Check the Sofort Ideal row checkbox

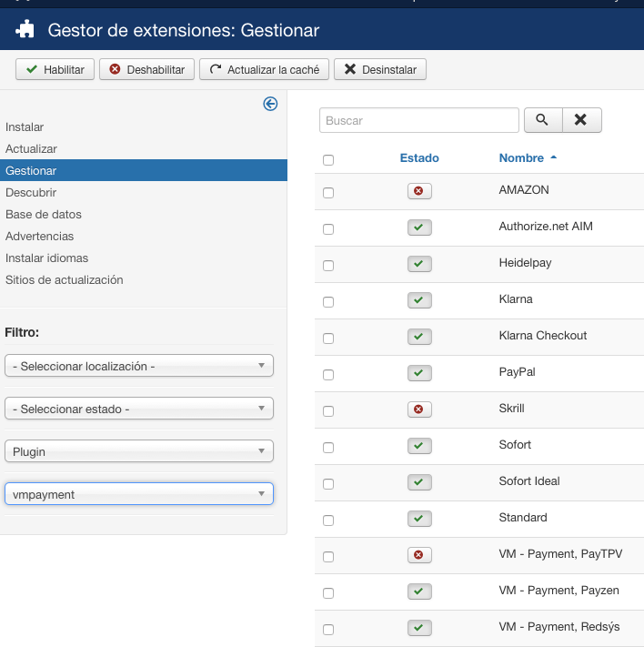point(328,484)
